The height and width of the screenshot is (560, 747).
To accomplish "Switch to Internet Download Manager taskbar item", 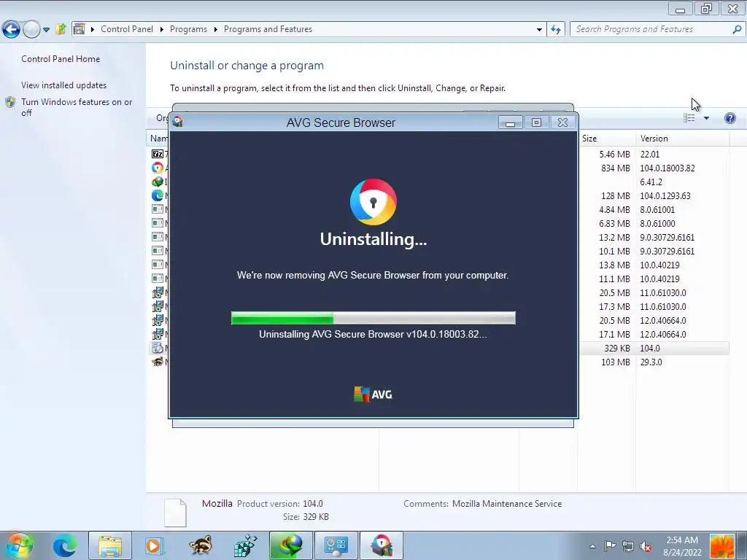I will (290, 545).
